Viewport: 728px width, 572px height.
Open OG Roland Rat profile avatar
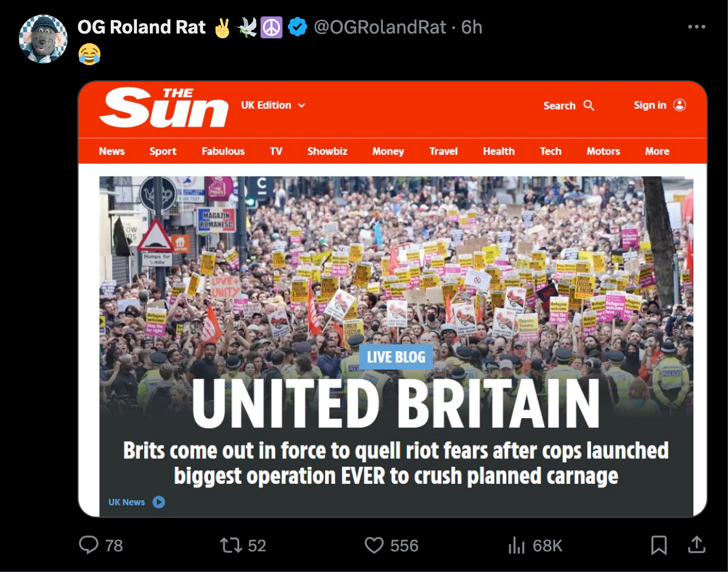[x=43, y=39]
